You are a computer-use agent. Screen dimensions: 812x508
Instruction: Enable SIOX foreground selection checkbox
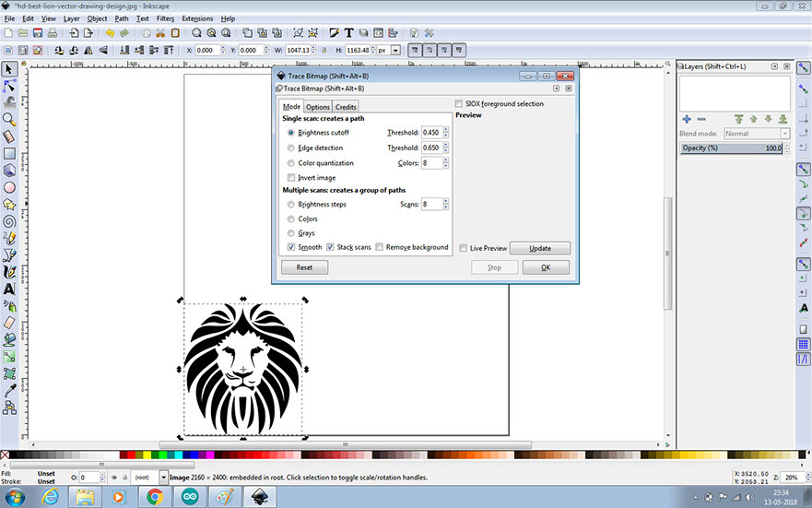[x=458, y=103]
